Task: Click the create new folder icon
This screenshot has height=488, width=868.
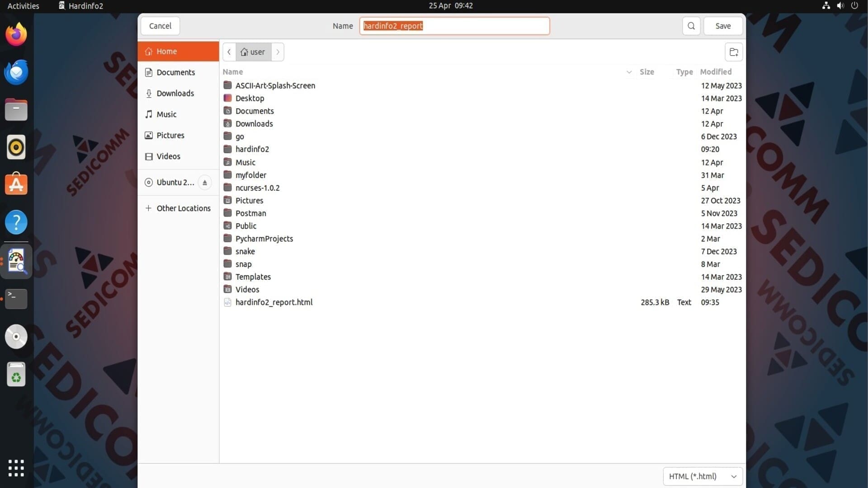Action: 733,52
